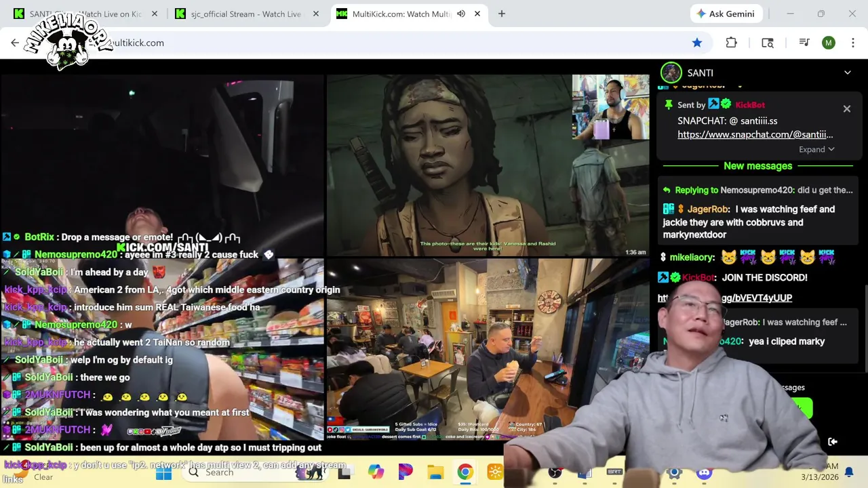Click mikeliaory's username in chat

(x=692, y=258)
